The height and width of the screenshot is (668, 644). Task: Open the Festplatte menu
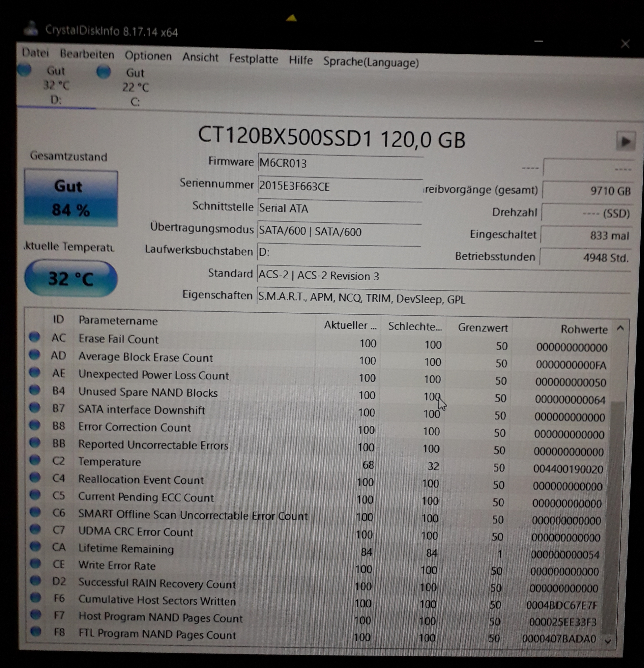(253, 59)
